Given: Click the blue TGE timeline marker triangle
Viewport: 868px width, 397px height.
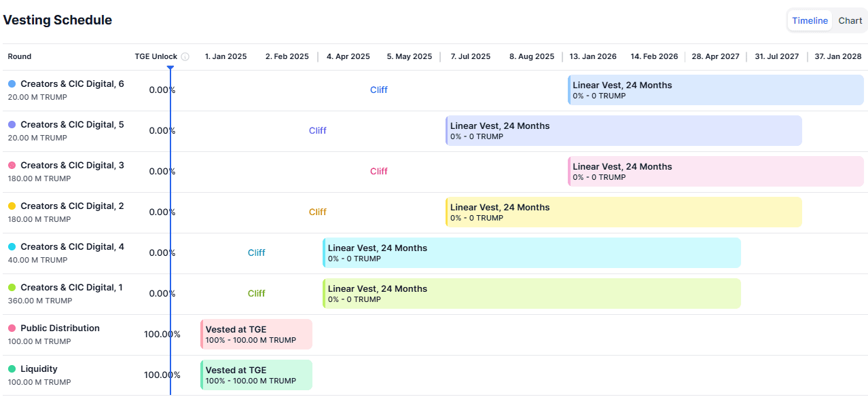Looking at the screenshot, I should pyautogui.click(x=170, y=67).
